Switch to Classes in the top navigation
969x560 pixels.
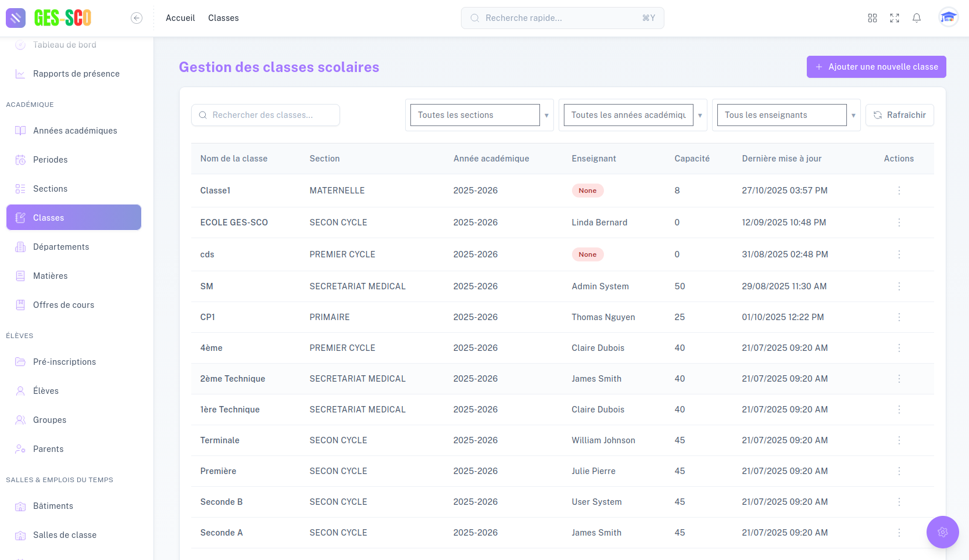[x=223, y=18]
